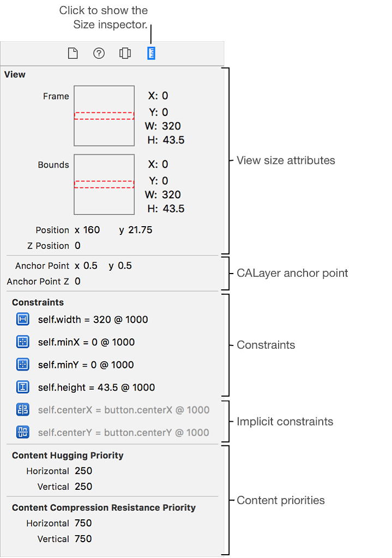Select the self.height = 43.5 constraint
Image resolution: width=392 pixels, height=558 pixels.
[x=97, y=387]
